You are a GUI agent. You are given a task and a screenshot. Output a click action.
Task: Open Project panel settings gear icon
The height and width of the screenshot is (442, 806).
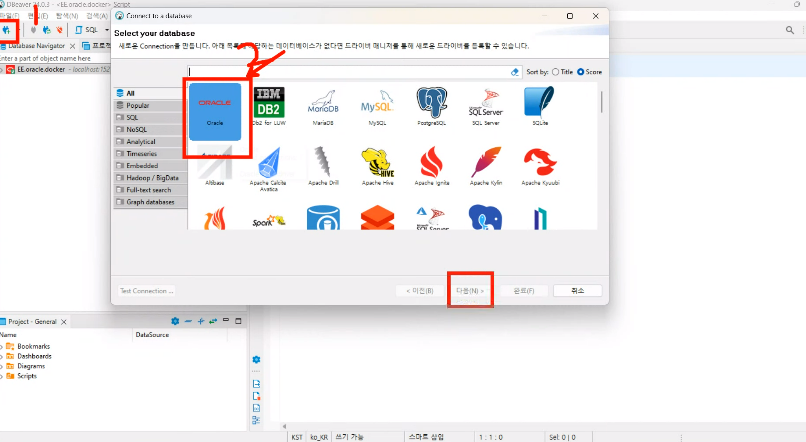[175, 321]
